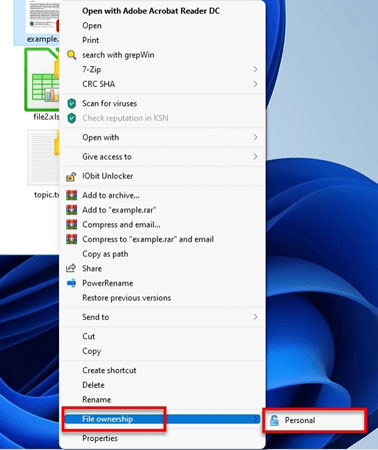The width and height of the screenshot is (378, 450).
Task: Click the WinRAR icon beside Add to "example.rar"
Action: click(x=71, y=210)
